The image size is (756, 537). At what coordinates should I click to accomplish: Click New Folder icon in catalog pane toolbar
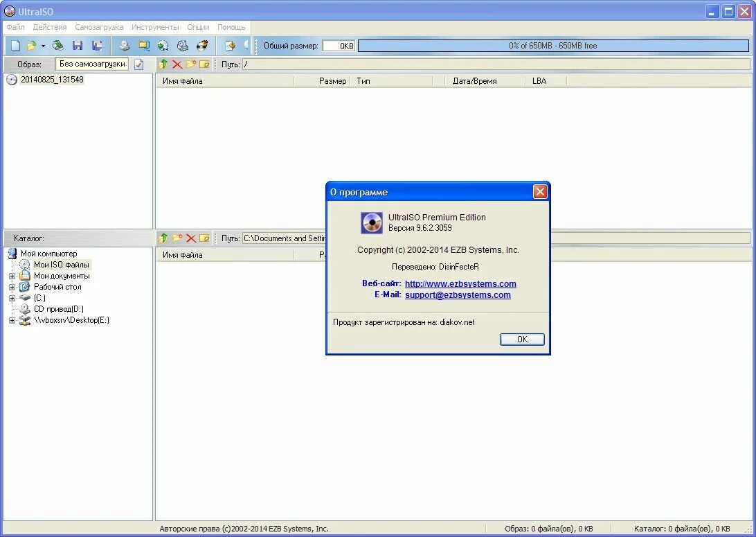[x=177, y=238]
